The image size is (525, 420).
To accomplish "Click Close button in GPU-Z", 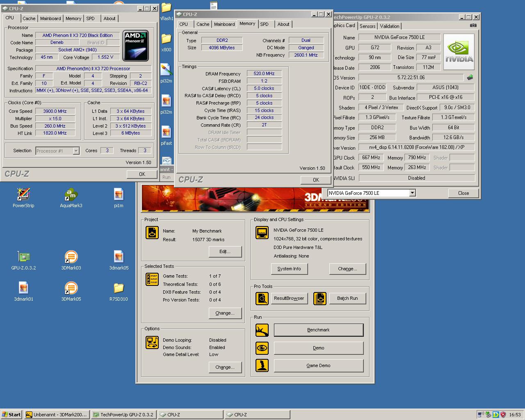I will point(463,193).
